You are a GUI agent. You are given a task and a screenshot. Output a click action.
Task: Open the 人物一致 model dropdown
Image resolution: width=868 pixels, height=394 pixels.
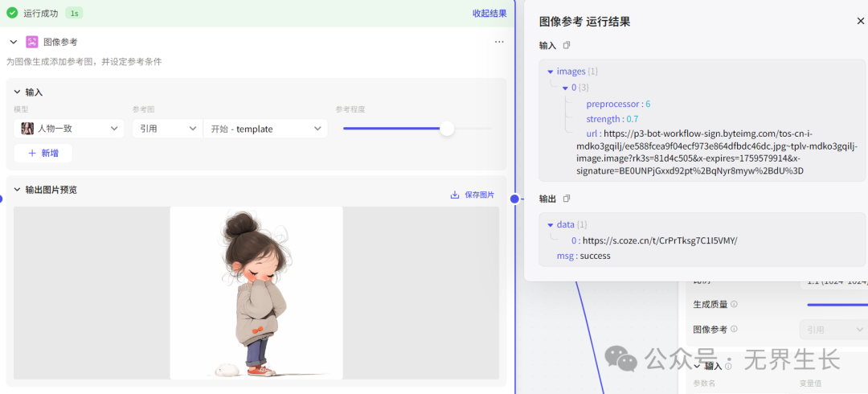coord(68,129)
